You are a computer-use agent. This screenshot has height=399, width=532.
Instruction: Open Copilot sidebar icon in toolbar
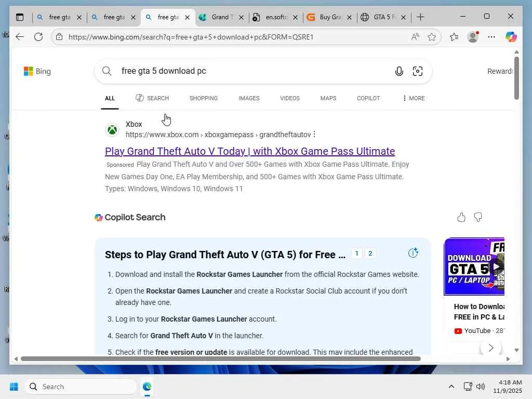(511, 37)
